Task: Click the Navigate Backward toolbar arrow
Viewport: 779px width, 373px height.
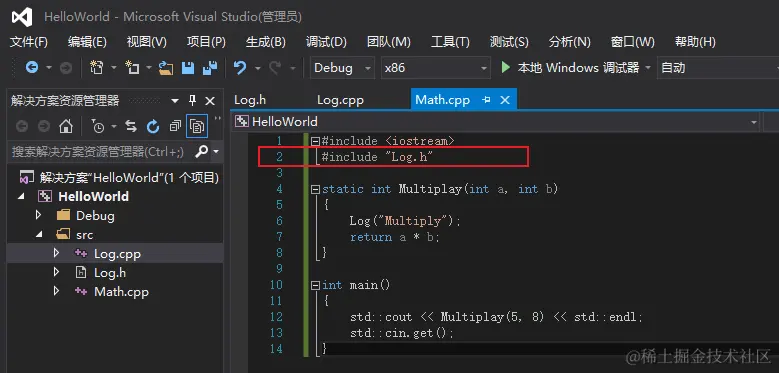Action: 32,68
